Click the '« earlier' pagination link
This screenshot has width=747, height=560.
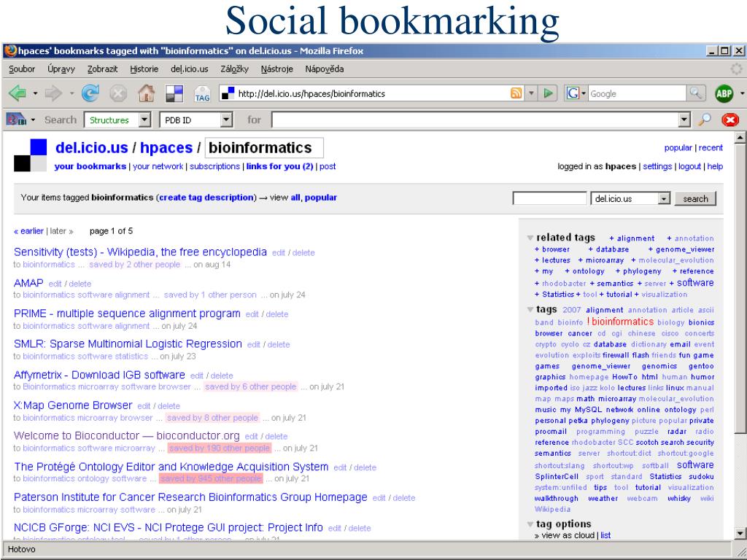[28, 231]
